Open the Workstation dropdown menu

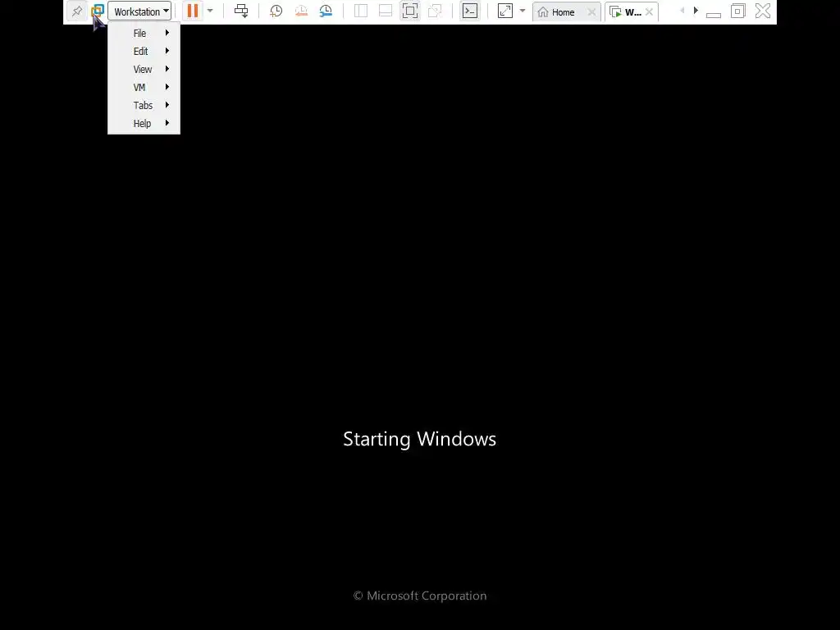[x=139, y=11]
